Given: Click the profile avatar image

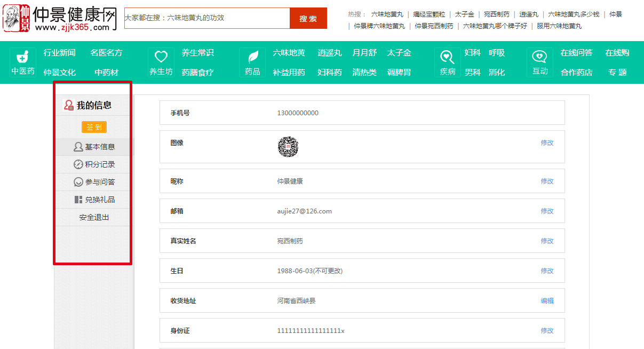Looking at the screenshot, I should point(288,147).
